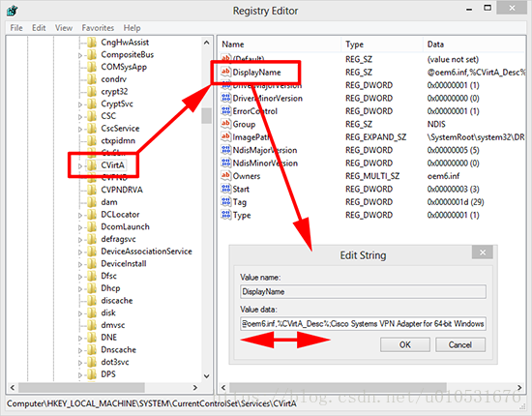Click the tree scroll down arrow
The image size is (532, 416).
206,376
